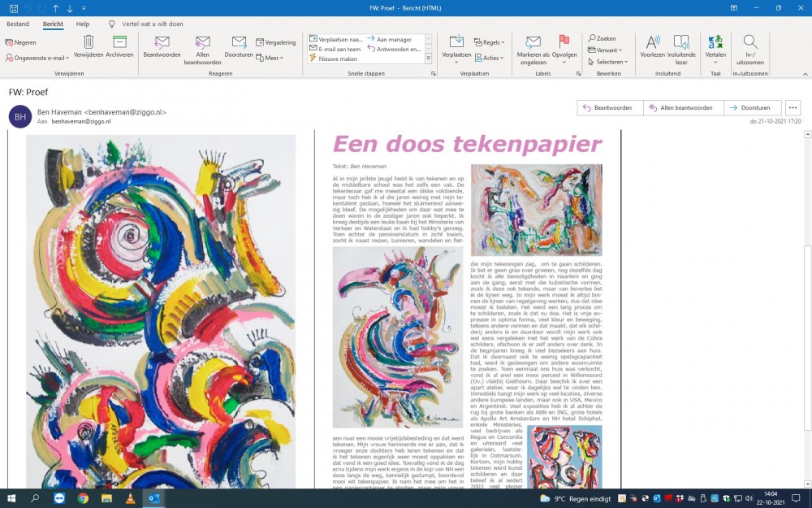Click the pink bird painting image in article
Viewport: 812px width, 508px height.
(397, 337)
